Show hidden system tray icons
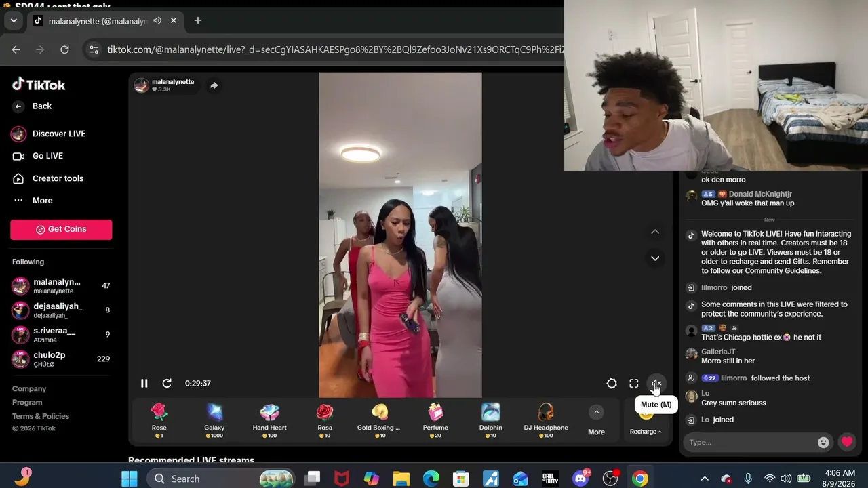Image resolution: width=868 pixels, height=488 pixels. pyautogui.click(x=704, y=479)
